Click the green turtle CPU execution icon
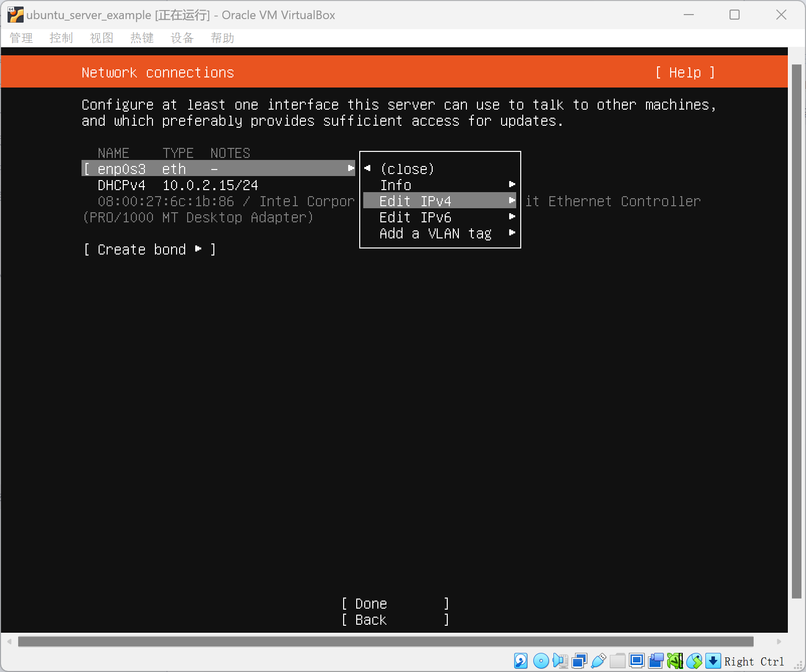806x672 pixels. [x=675, y=660]
